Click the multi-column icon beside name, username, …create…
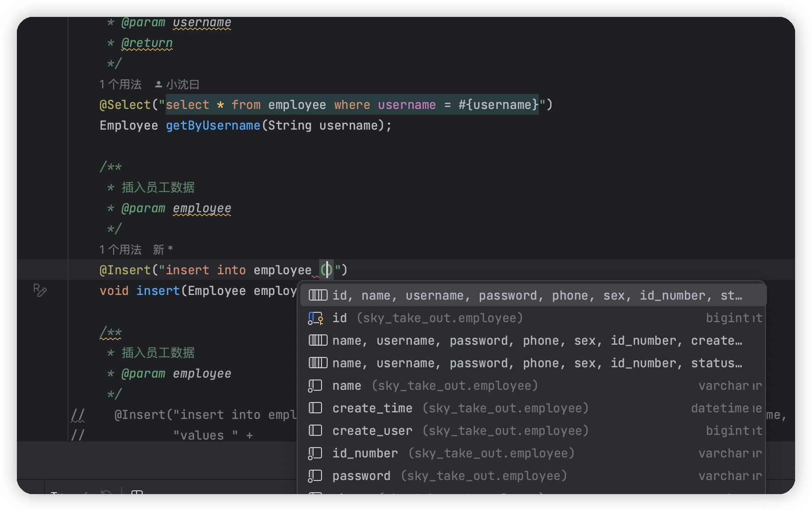The width and height of the screenshot is (812, 511). 318,340
